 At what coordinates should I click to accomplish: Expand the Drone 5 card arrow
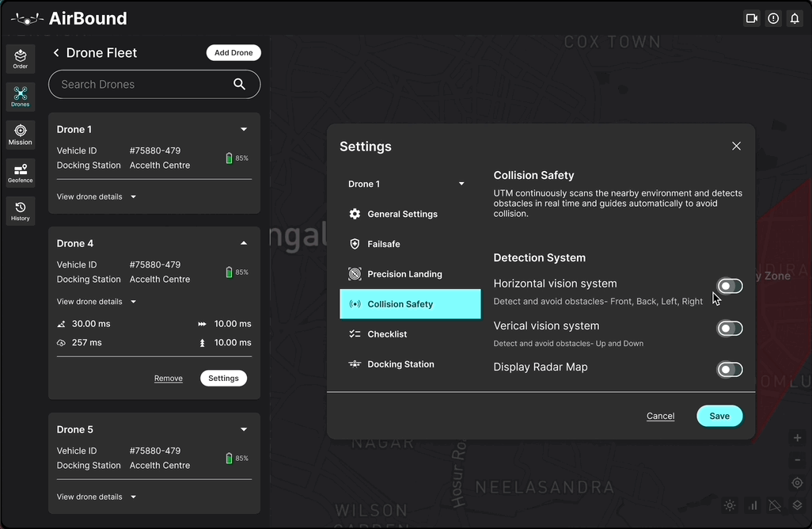tap(244, 429)
